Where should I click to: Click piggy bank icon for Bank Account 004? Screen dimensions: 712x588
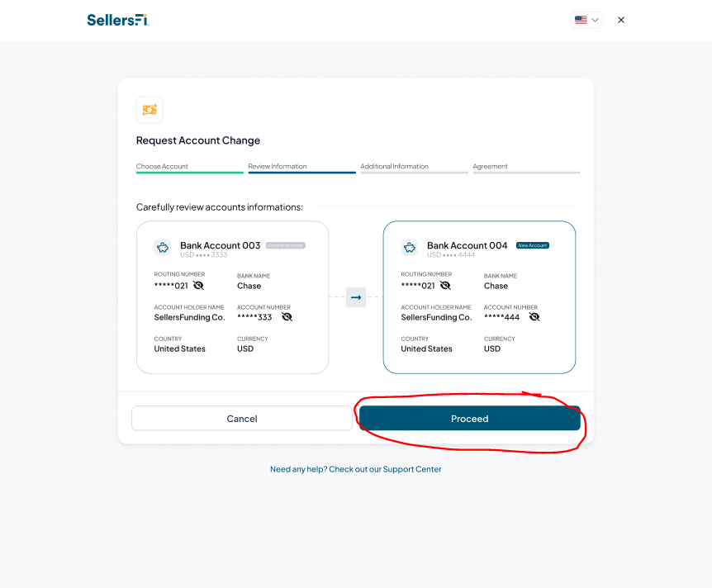coord(409,248)
